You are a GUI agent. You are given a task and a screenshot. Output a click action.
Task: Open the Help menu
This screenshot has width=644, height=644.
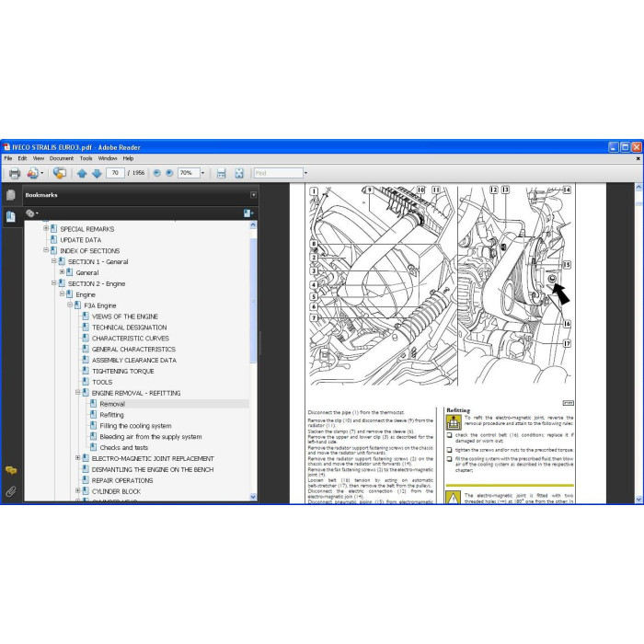click(128, 158)
